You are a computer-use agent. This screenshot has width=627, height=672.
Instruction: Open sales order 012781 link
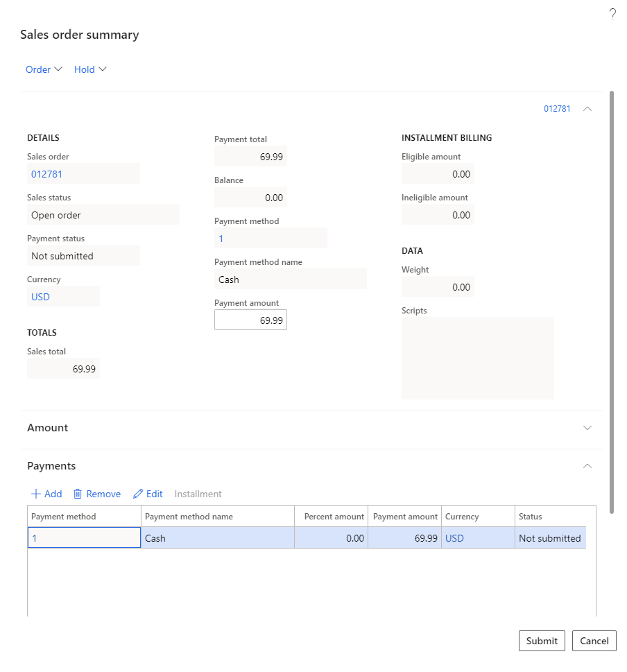[46, 174]
